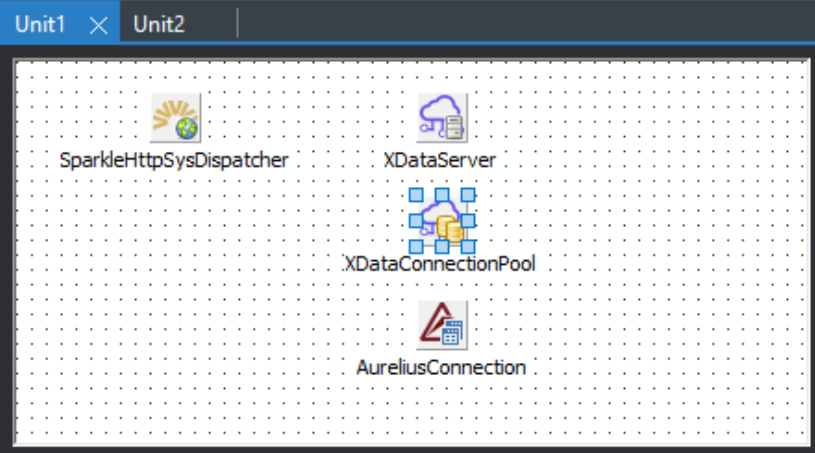
Task: Click the SparkleHttpSysDispatcher label text
Action: [174, 160]
